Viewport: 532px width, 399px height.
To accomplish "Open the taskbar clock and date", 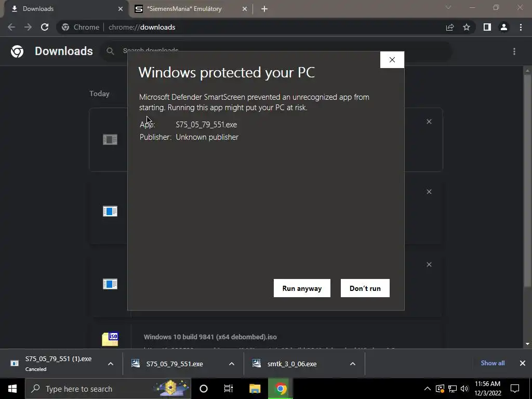I will coord(487,389).
